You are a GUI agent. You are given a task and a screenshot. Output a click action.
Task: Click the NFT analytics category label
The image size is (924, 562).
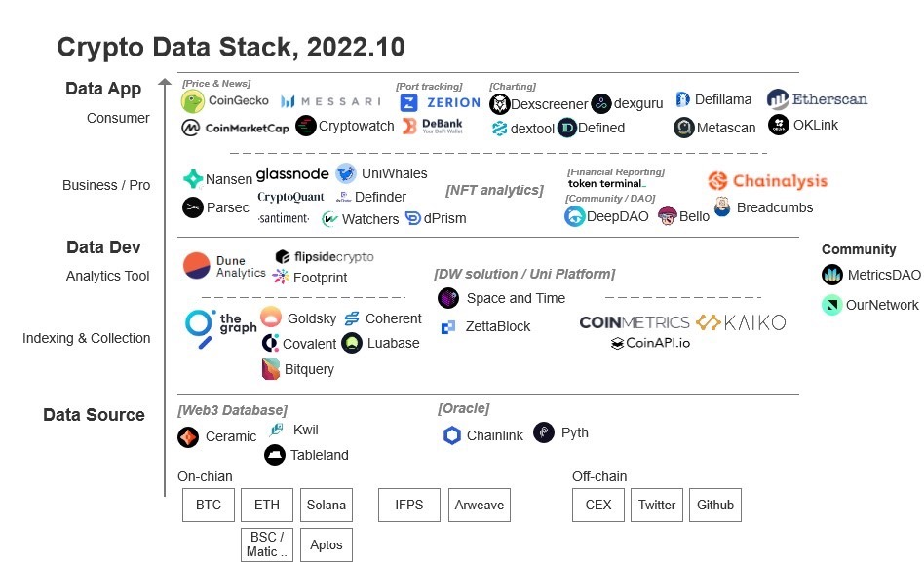coord(494,190)
